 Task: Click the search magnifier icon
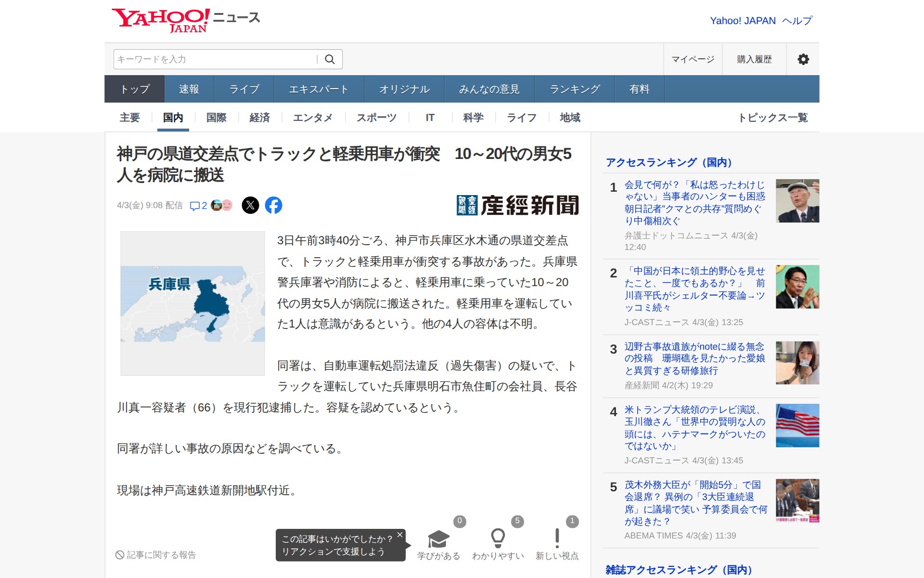[330, 59]
